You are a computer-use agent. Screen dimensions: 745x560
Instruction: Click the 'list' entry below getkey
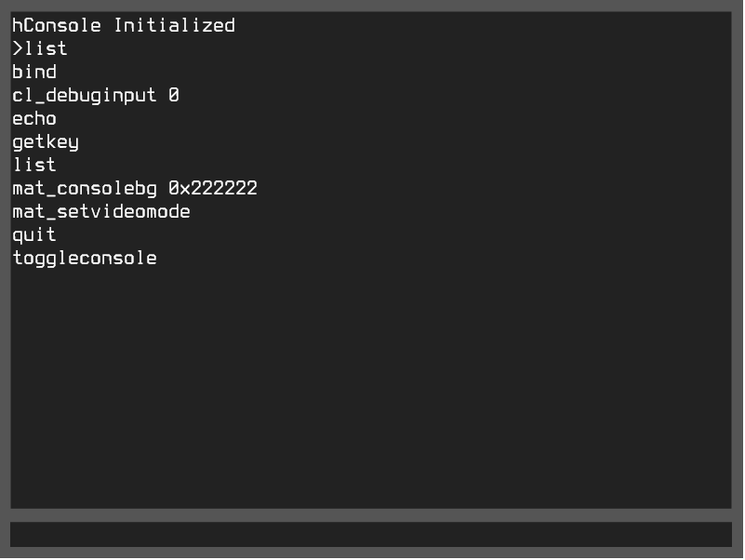coord(34,166)
